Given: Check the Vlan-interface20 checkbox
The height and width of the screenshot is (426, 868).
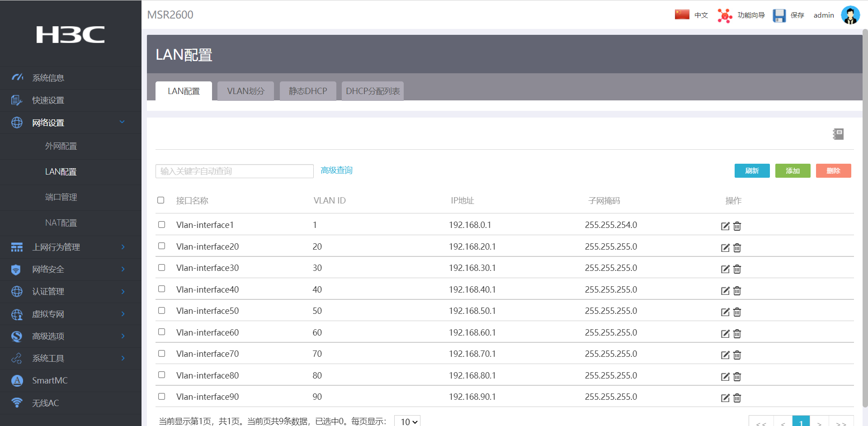Looking at the screenshot, I should click(161, 246).
